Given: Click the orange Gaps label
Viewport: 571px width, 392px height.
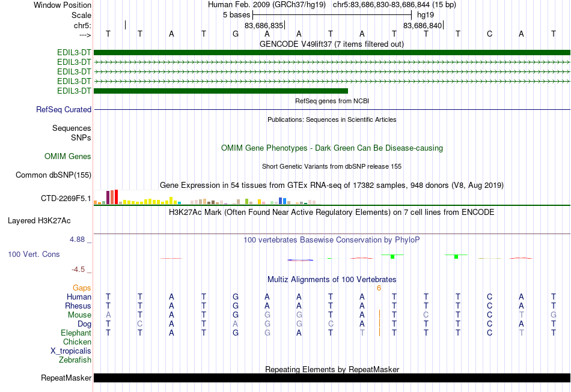Looking at the screenshot, I should click(82, 288).
